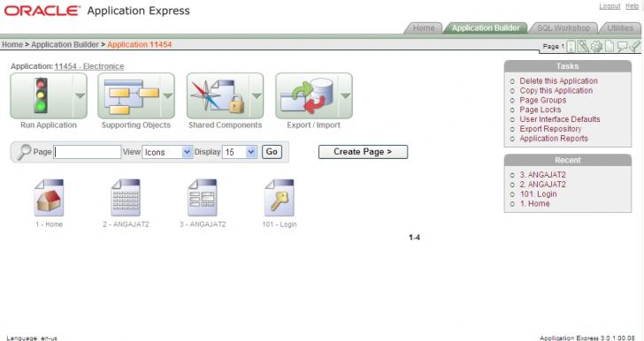Click the Export / Import database icon
Screen dimensions: 644x341
tap(307, 96)
